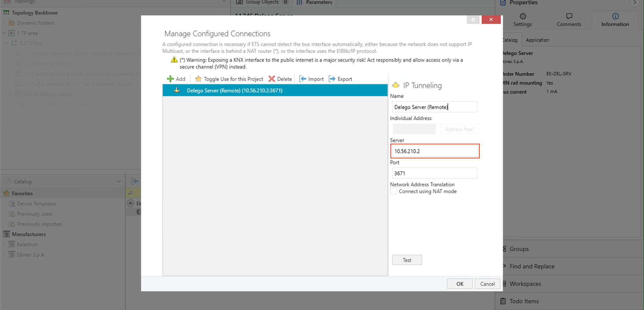This screenshot has width=644, height=310.
Task: Expand the Properties panel arrow
Action: pyautogui.click(x=635, y=3)
